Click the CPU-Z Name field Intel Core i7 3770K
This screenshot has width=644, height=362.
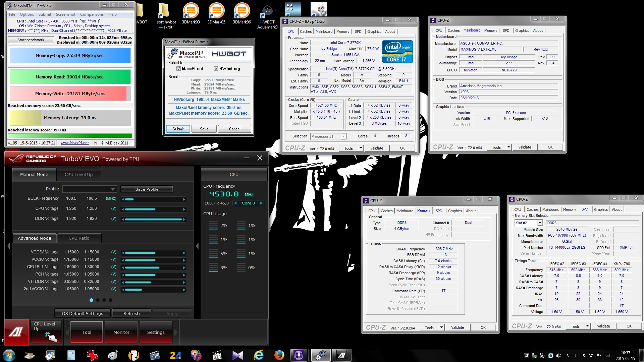(345, 43)
